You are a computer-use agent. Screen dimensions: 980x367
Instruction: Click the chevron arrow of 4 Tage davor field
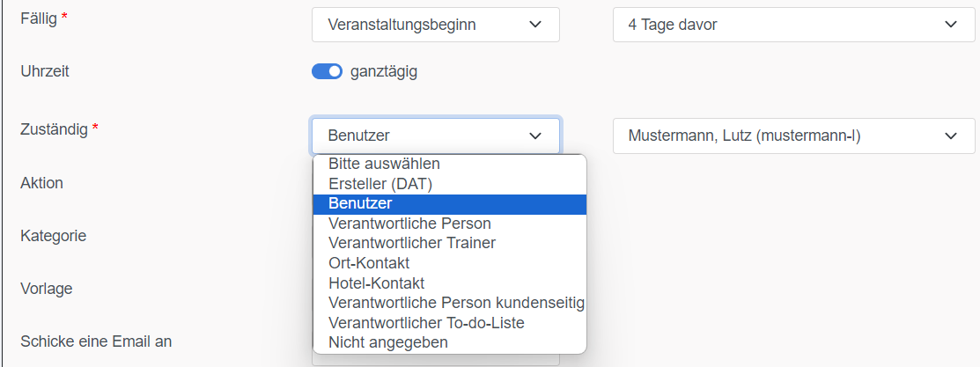coord(951,25)
